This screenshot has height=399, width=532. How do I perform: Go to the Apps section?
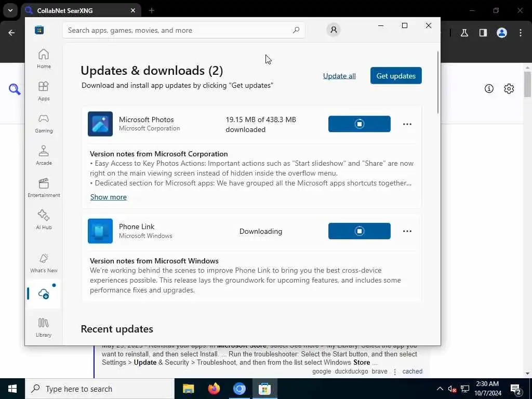(x=44, y=91)
